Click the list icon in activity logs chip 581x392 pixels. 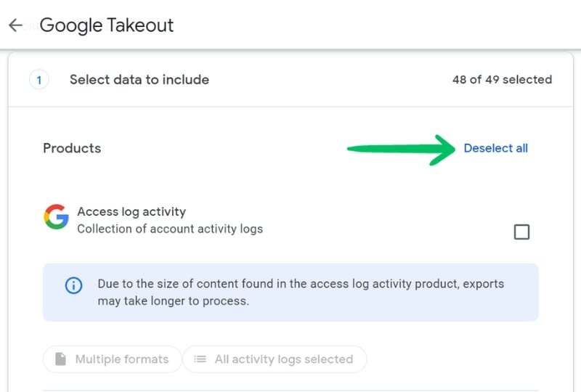coord(200,359)
